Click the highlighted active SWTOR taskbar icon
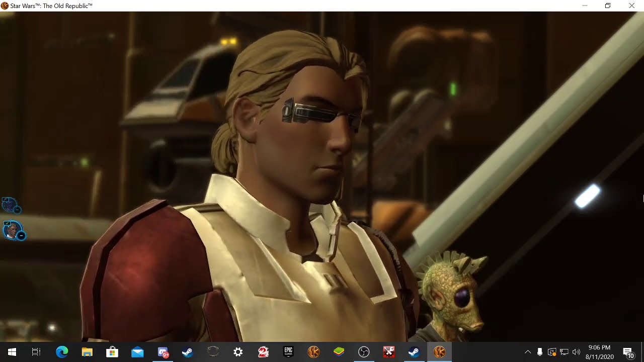 pyautogui.click(x=439, y=352)
